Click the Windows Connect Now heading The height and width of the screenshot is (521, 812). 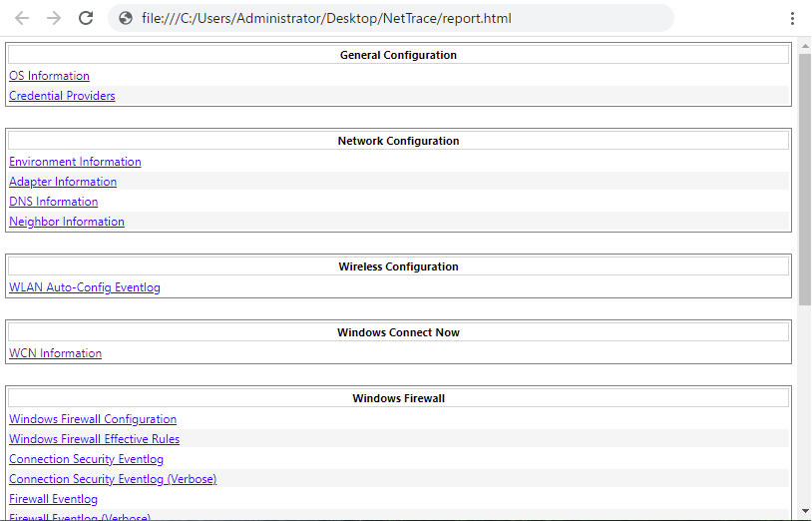point(398,332)
